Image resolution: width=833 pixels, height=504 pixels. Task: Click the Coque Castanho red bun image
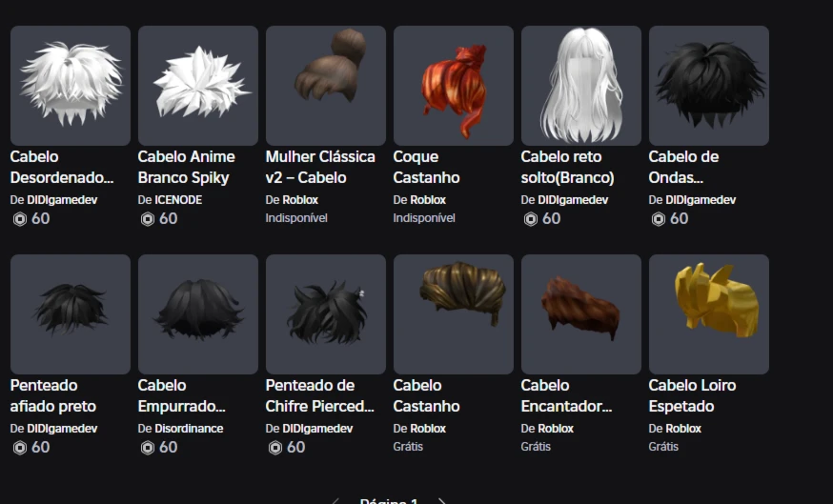click(454, 86)
